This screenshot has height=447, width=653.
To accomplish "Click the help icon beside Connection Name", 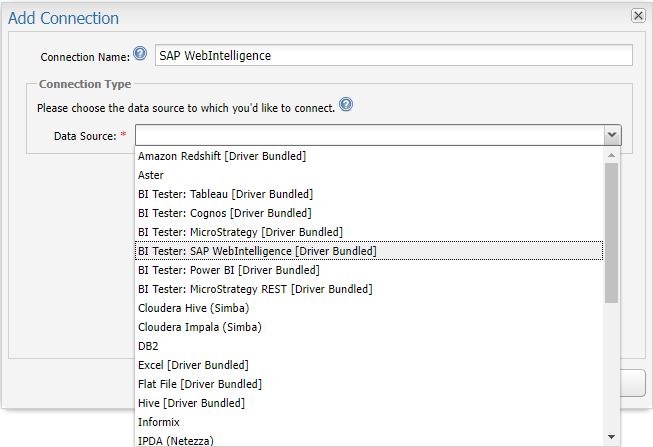I will tap(140, 53).
